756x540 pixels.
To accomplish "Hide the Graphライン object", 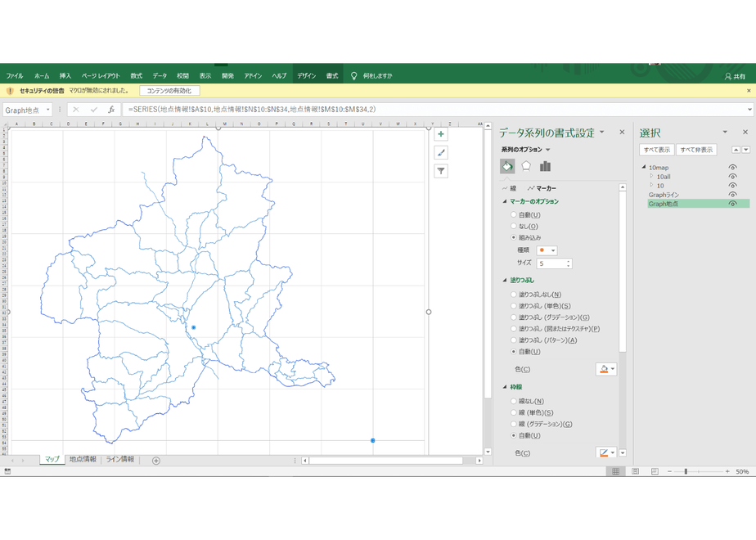I will (732, 195).
